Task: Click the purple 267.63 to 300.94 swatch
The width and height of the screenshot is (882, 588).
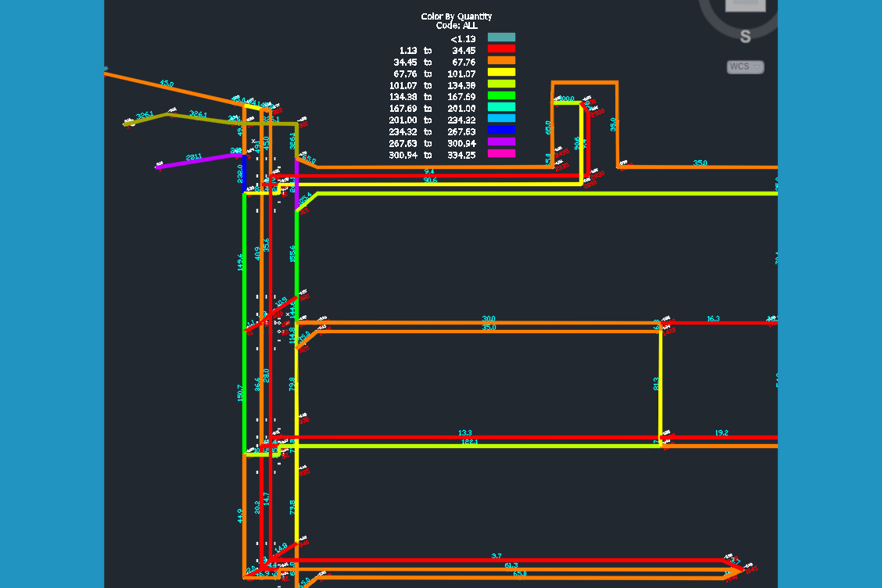Action: 501,142
